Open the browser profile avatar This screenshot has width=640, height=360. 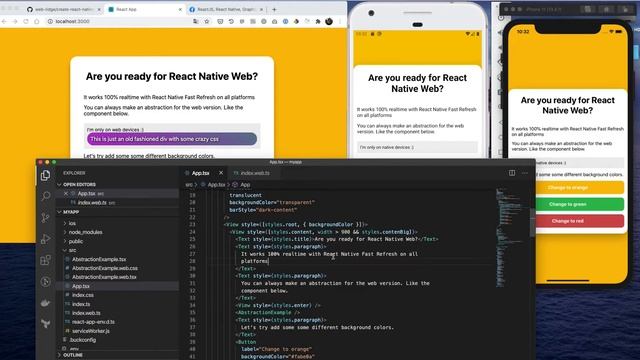[329, 21]
